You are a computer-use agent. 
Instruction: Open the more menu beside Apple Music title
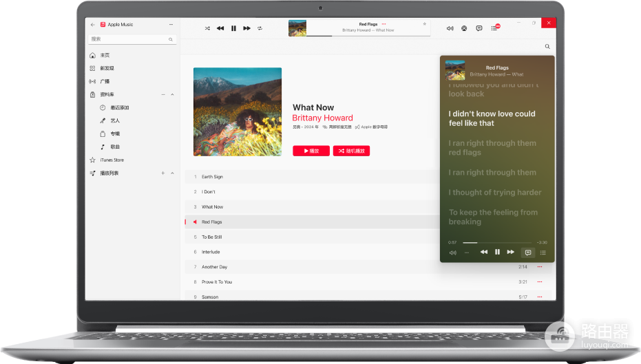coord(171,25)
